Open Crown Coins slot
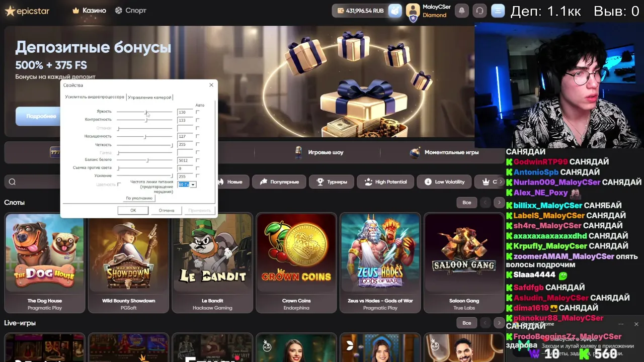The image size is (644, 362). 296,263
